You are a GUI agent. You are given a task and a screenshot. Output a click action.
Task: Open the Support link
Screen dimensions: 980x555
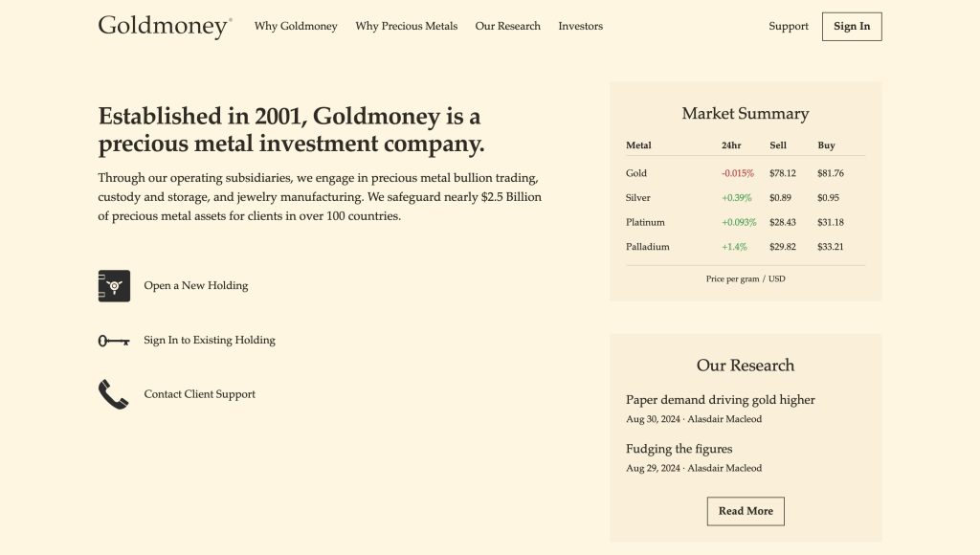pos(788,27)
